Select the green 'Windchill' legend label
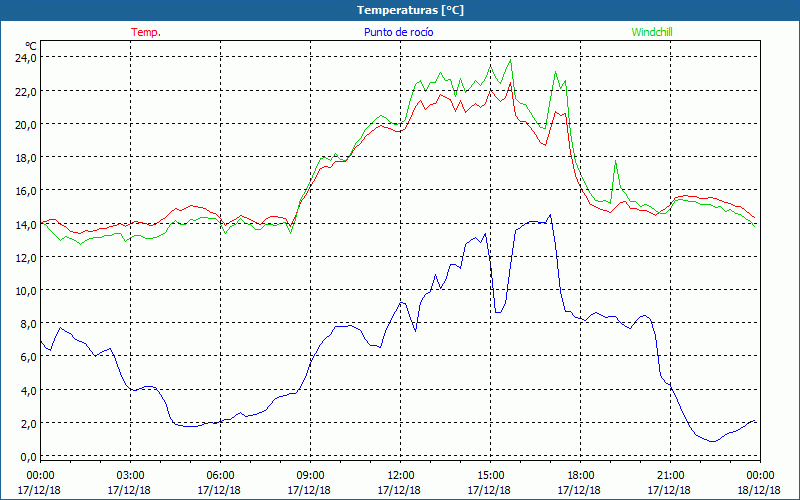Image resolution: width=800 pixels, height=500 pixels. point(652,32)
